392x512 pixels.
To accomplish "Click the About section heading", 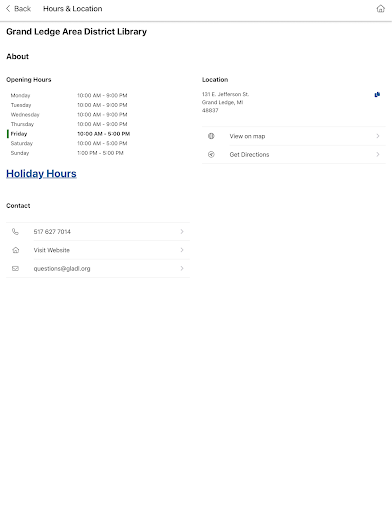I will pyautogui.click(x=17, y=56).
